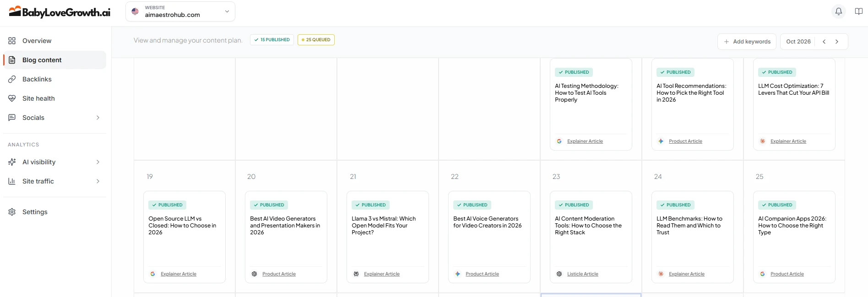Click Published badge on LLM Benchmarks card
Image resolution: width=868 pixels, height=297 pixels.
click(675, 205)
